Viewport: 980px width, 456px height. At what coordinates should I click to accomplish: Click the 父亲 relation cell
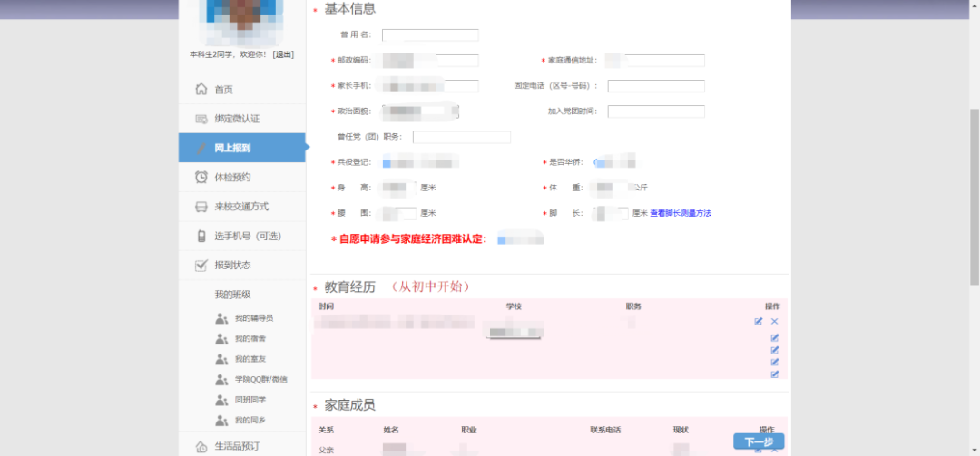pos(326,450)
